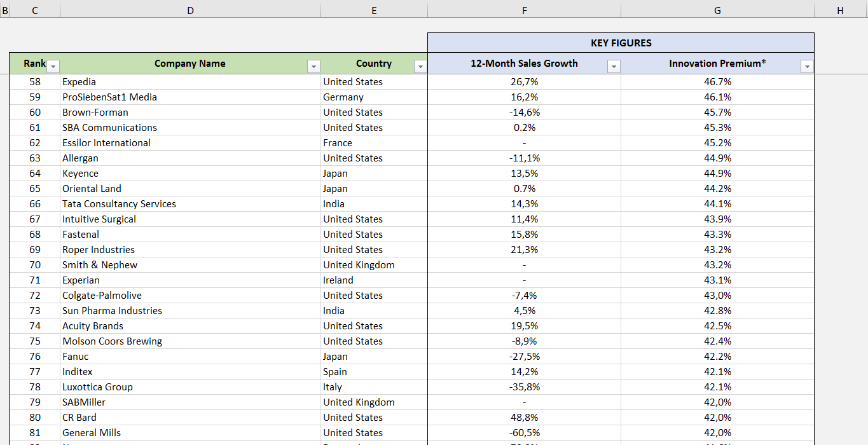
Task: Select the Luxottica Group cell
Action: 191,387
